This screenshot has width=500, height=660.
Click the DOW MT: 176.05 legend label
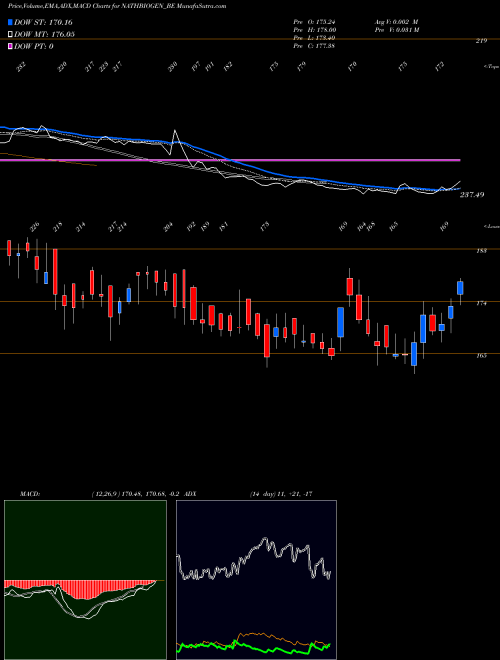(x=44, y=34)
